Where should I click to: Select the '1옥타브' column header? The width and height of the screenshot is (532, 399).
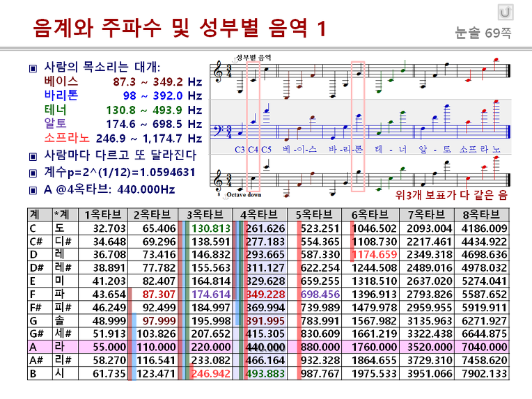[103, 214]
